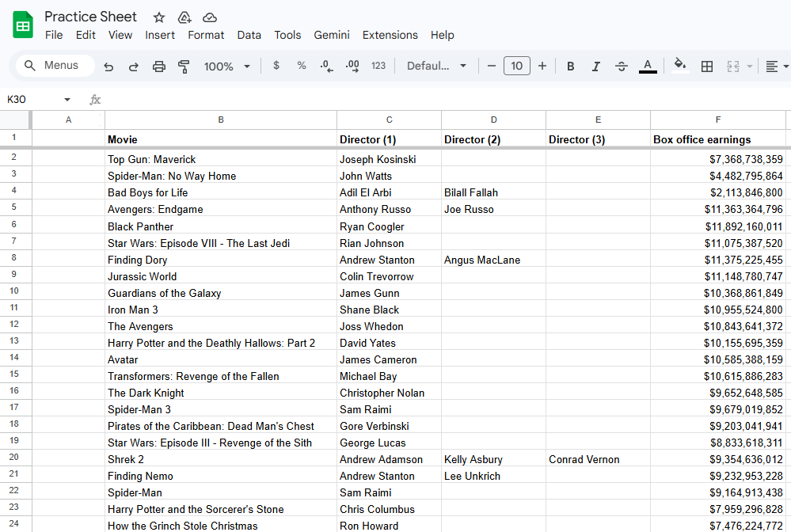Click the Undo arrow icon
The image size is (791, 532).
(x=108, y=66)
